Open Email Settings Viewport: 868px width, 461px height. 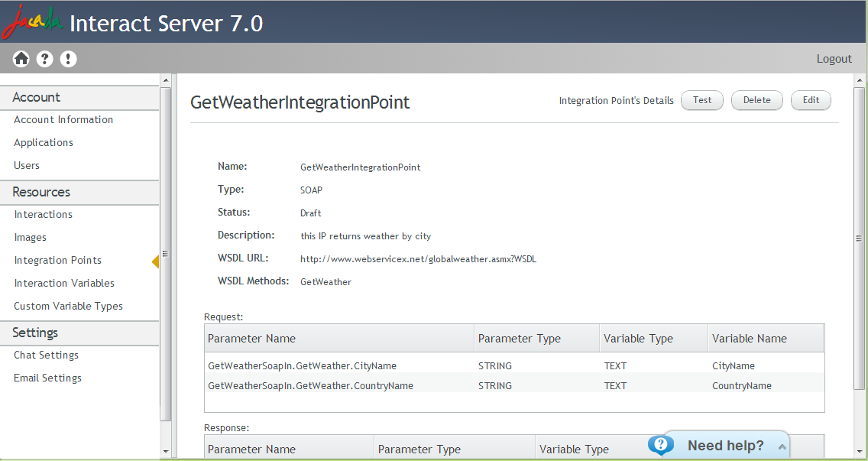click(47, 378)
